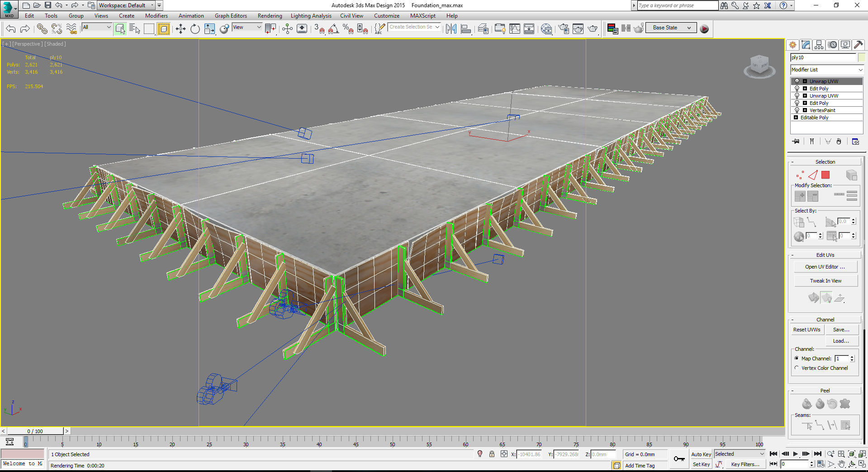Open the Rendering menu
868x472 pixels.
tap(270, 16)
